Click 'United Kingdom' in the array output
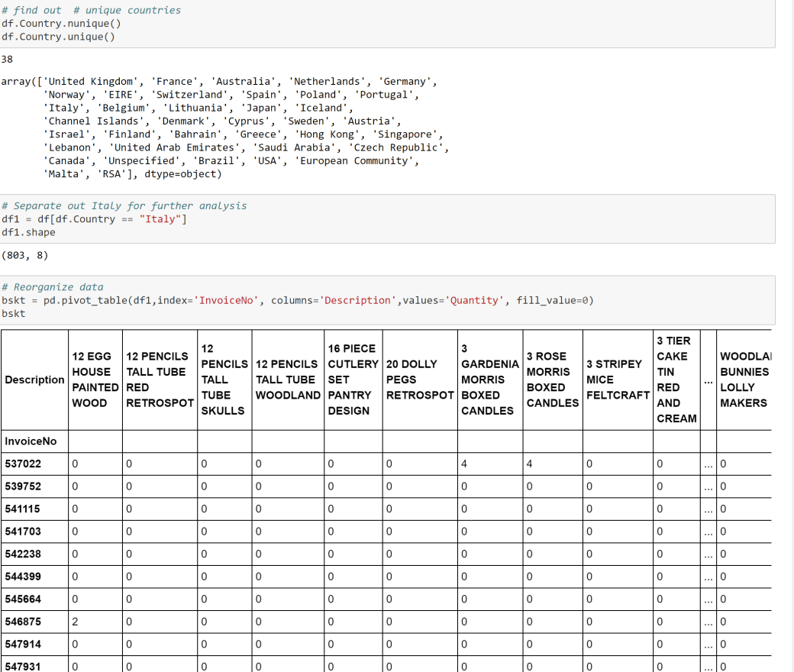The image size is (794, 672). coord(90,82)
